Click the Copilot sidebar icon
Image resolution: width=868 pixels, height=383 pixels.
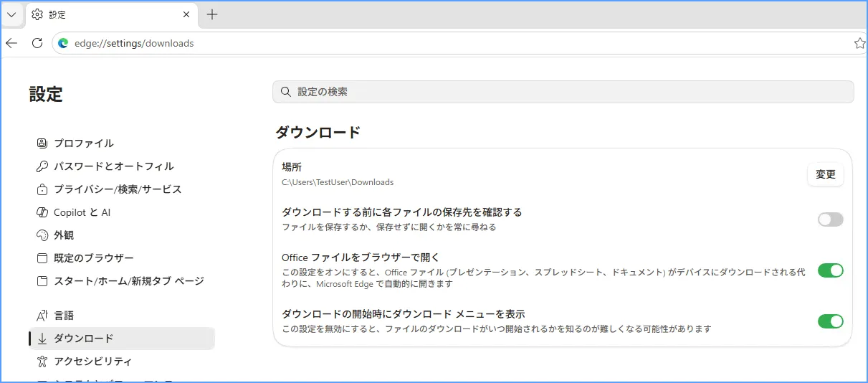click(x=42, y=212)
